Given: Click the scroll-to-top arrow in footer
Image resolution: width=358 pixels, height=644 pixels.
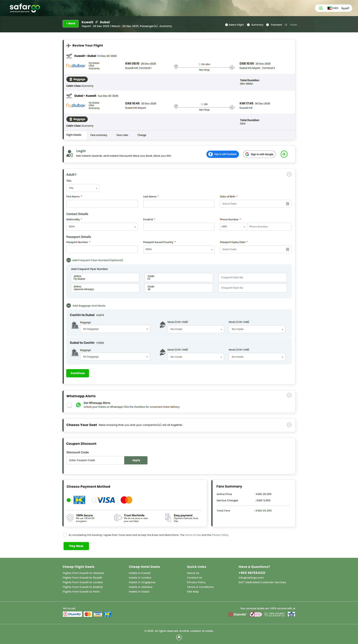Looking at the screenshot, I should click(179, 637).
